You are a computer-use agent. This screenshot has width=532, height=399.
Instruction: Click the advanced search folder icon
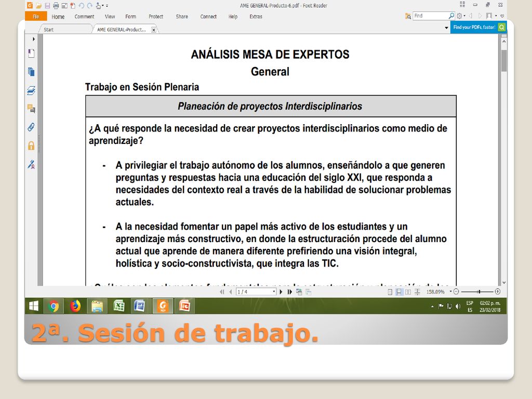(408, 16)
